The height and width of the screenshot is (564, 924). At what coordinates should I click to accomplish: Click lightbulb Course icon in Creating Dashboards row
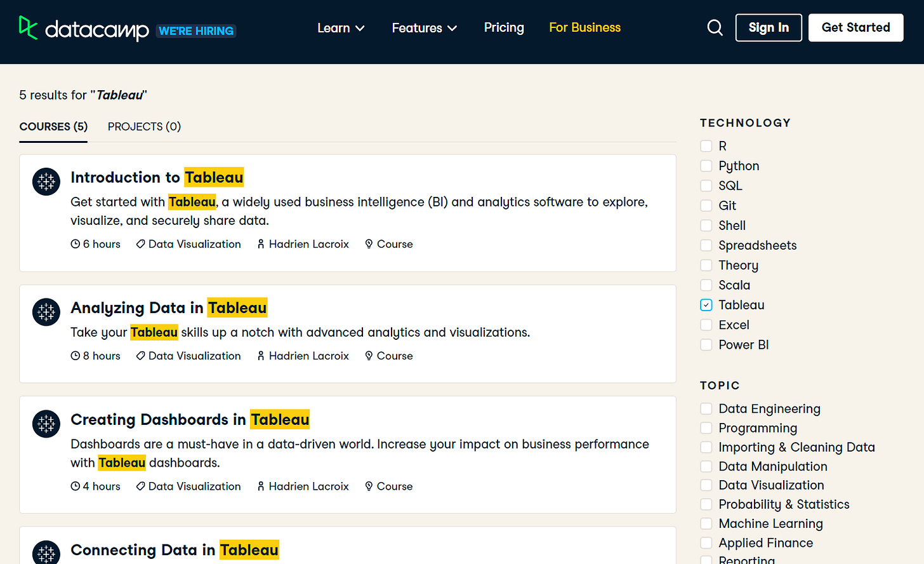369,486
